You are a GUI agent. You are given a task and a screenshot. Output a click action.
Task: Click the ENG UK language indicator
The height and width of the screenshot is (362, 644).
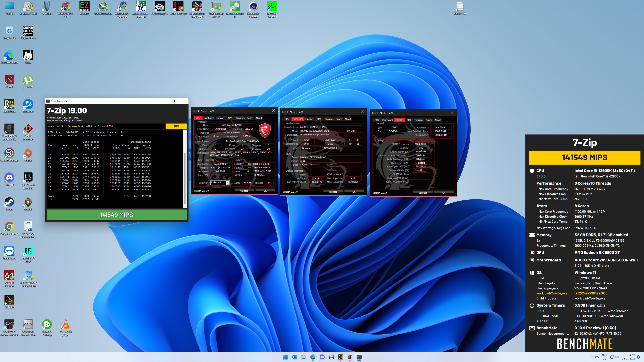click(604, 357)
